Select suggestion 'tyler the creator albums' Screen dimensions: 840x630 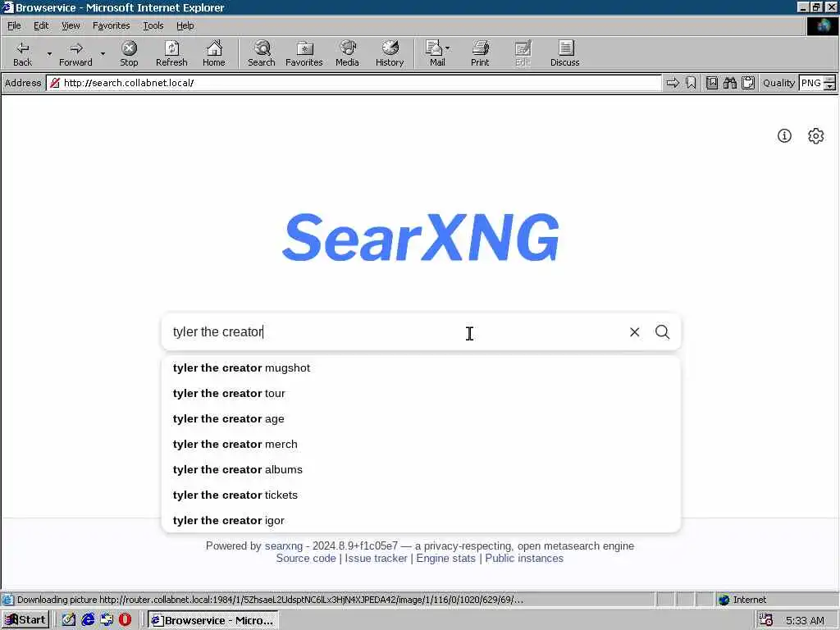[421, 470]
